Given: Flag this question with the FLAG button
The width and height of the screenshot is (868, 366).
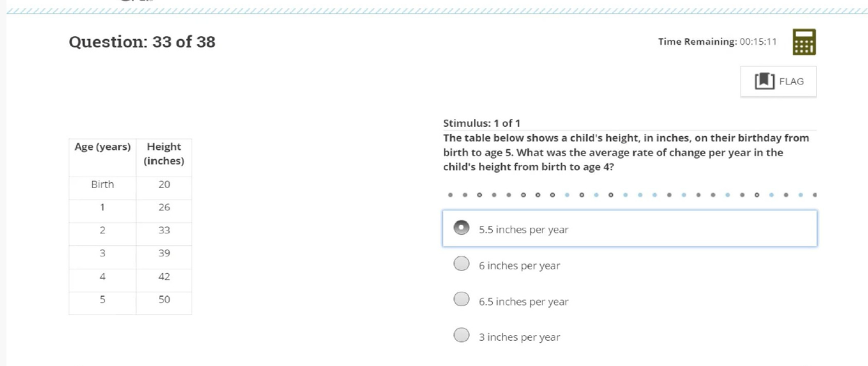Looking at the screenshot, I should 778,81.
